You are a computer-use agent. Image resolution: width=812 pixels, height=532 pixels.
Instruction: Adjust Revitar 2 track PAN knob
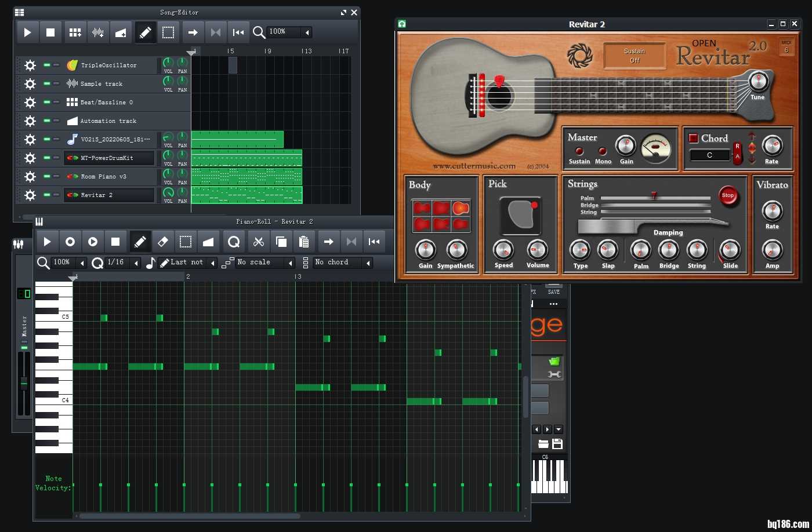182,192
